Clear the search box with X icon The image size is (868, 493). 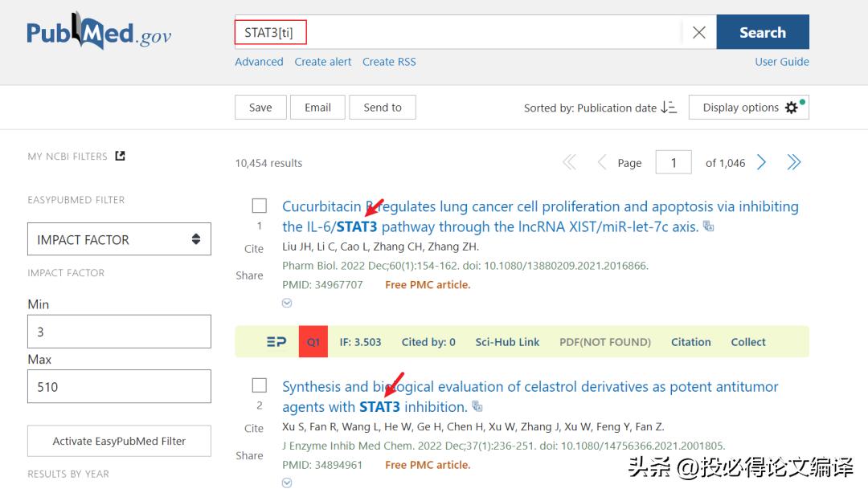tap(698, 32)
